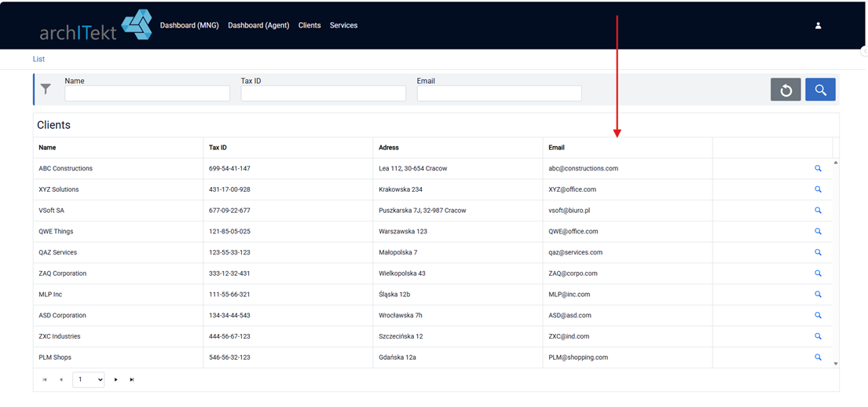Go to next page of clients
This screenshot has height=407, width=868.
tap(115, 379)
